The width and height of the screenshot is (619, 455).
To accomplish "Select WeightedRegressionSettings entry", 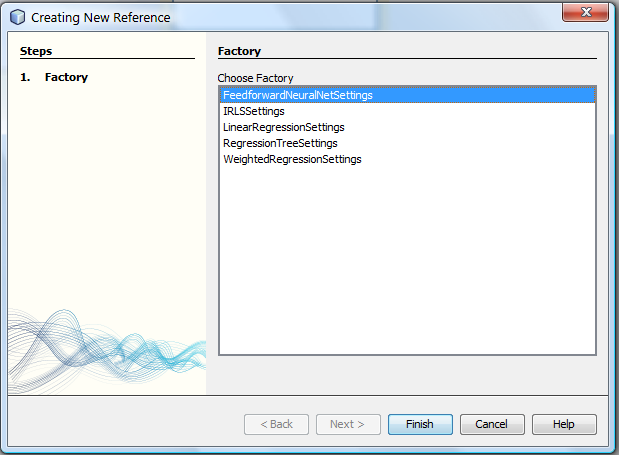I will (x=407, y=159).
